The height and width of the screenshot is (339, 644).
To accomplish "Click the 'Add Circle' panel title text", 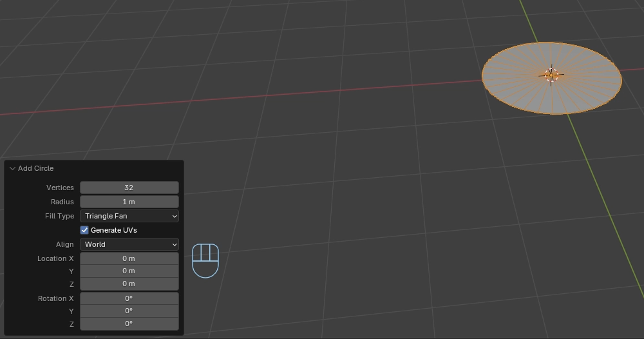I will [35, 168].
